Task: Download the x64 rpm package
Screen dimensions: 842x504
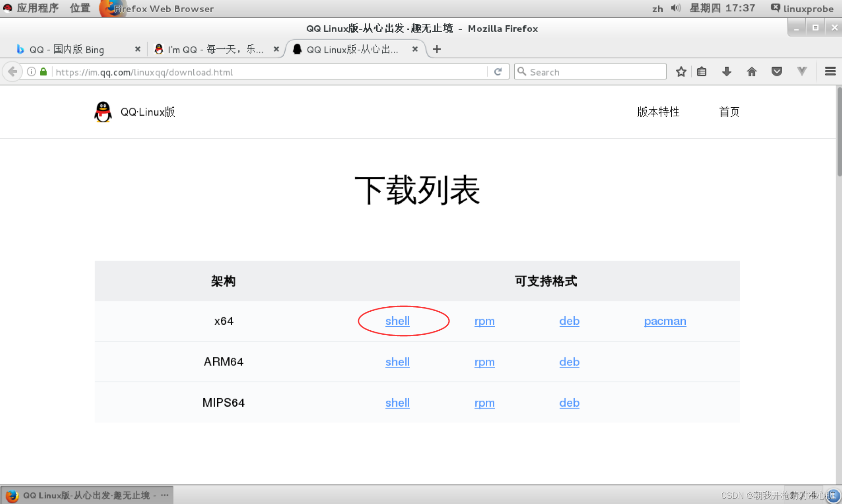Action: [484, 321]
